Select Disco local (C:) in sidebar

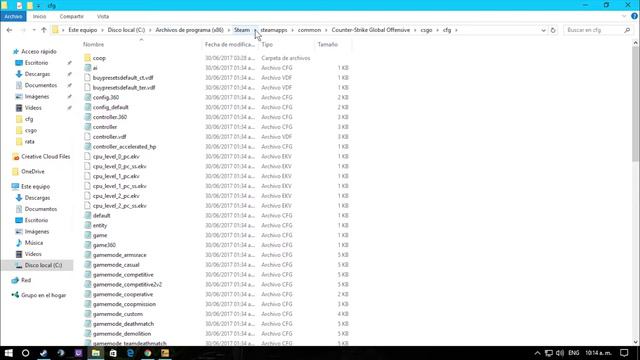click(43, 265)
